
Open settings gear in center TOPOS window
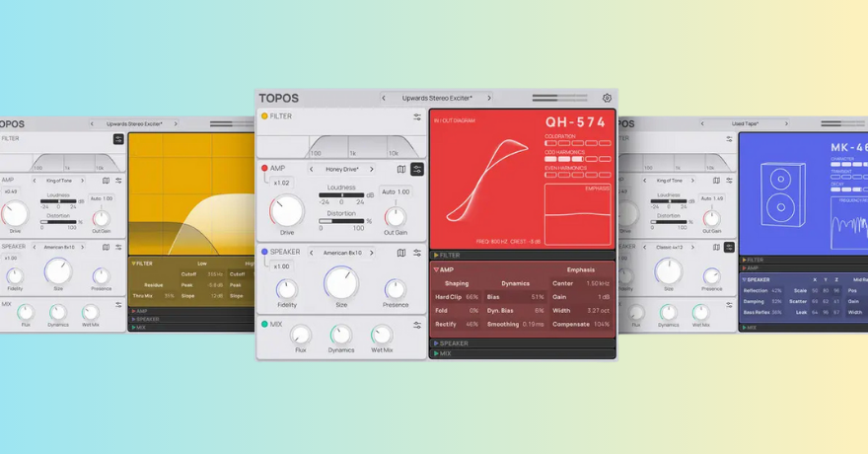point(607,98)
